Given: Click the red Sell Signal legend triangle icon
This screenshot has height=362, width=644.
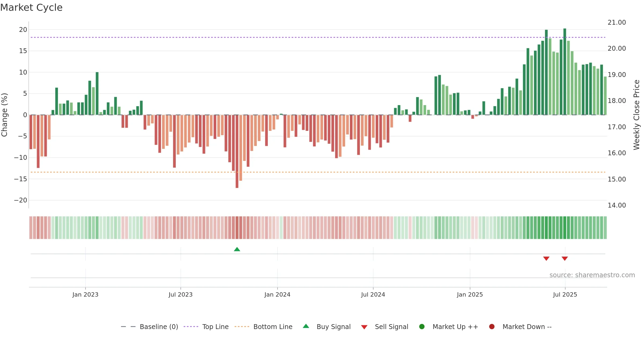Looking at the screenshot, I should pyautogui.click(x=364, y=327).
